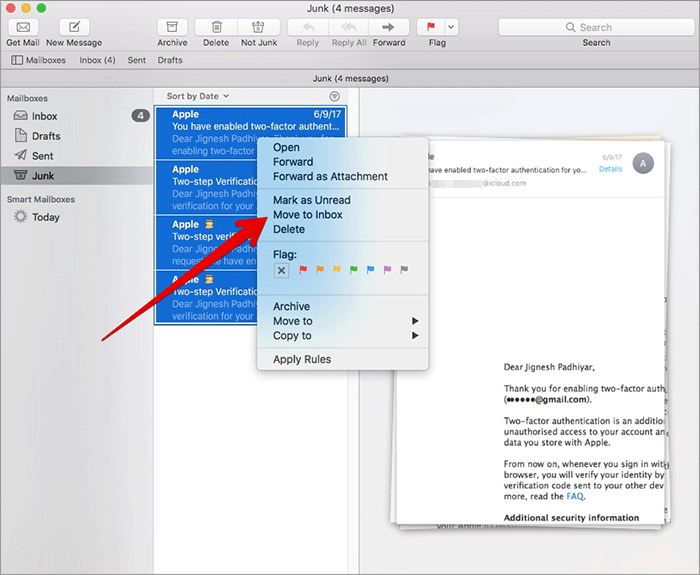Select Junk mailbox in the sidebar
The height and width of the screenshot is (575, 700).
point(77,175)
